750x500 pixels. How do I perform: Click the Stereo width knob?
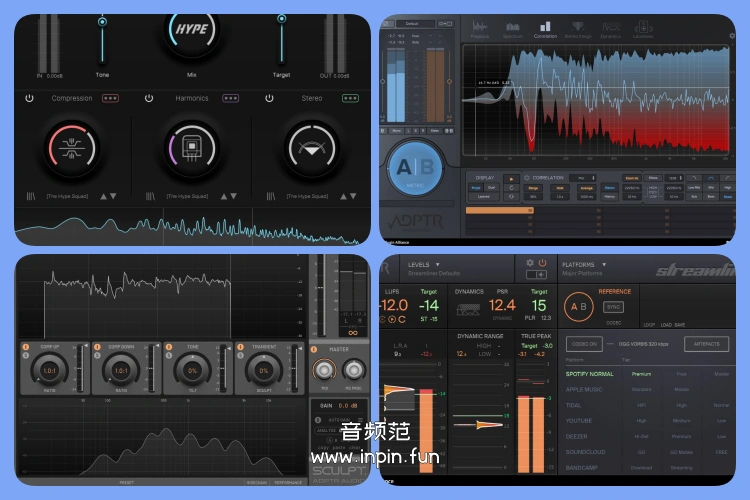click(x=312, y=148)
